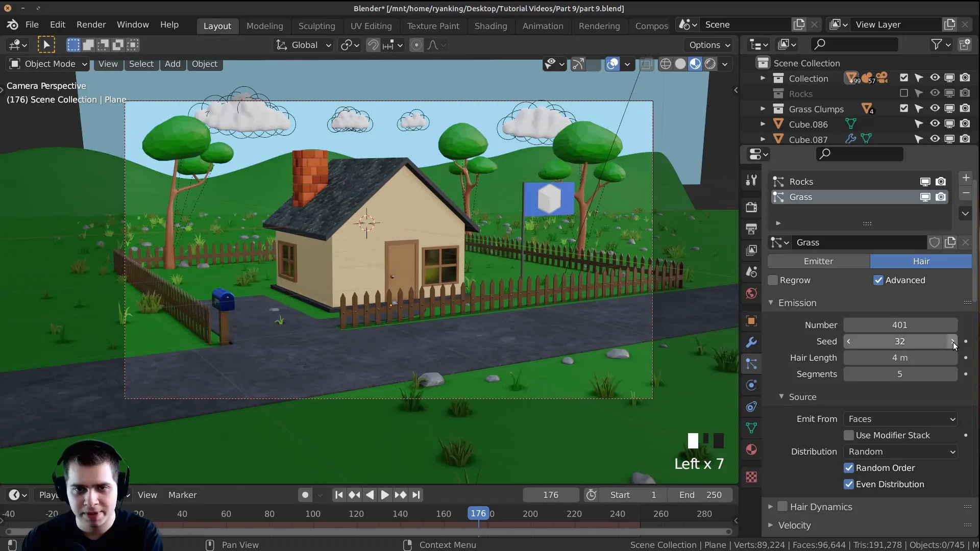Viewport: 980px width, 551px height.
Task: Select the Object Mode dropdown icon
Action: 84,63
